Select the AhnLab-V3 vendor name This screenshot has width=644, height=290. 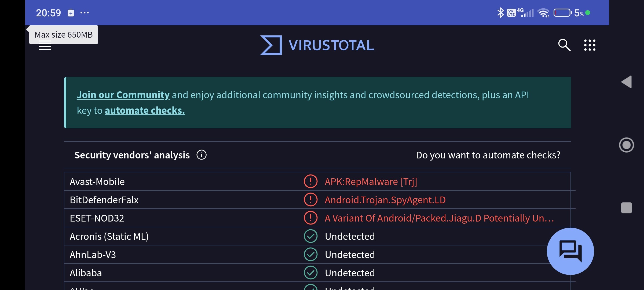pos(93,255)
